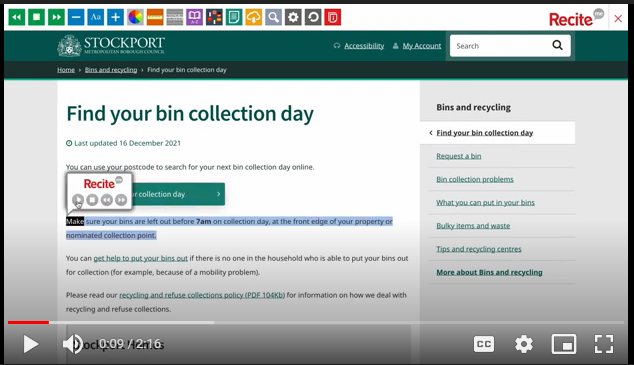The width and height of the screenshot is (634, 365).
Task: Click the 'Bins and recycling' sidebar heading
Action: pos(473,108)
